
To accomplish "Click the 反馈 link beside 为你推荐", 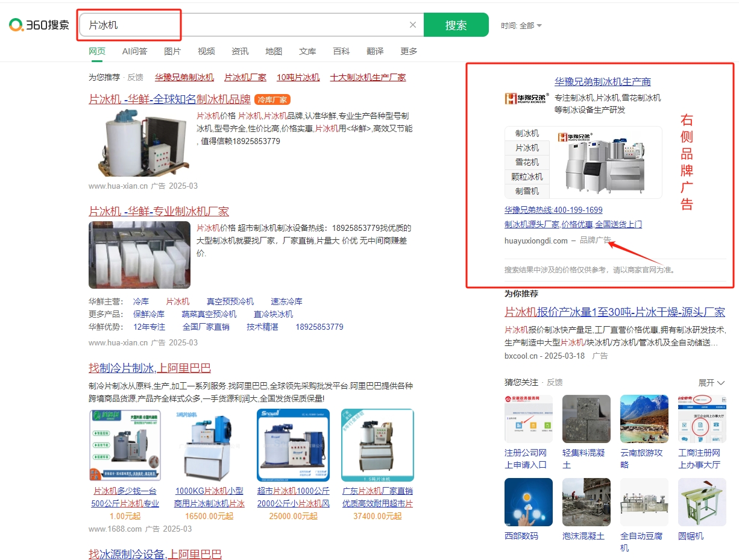I will [135, 77].
